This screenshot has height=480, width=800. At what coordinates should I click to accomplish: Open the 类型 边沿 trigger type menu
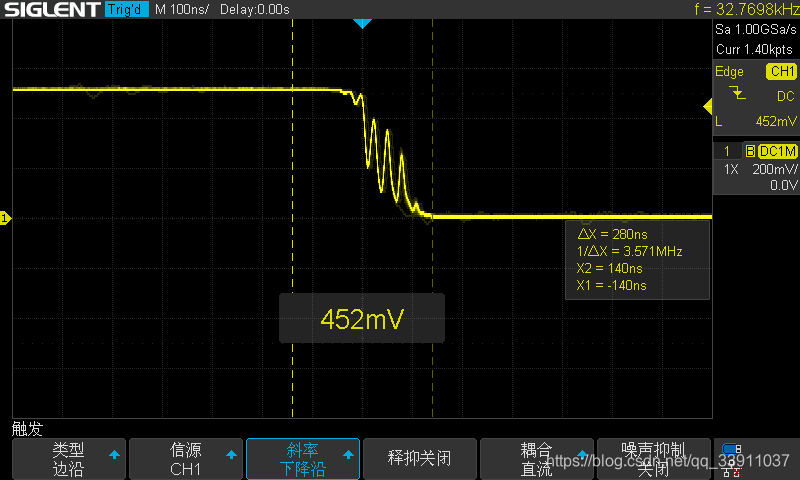tap(68, 459)
